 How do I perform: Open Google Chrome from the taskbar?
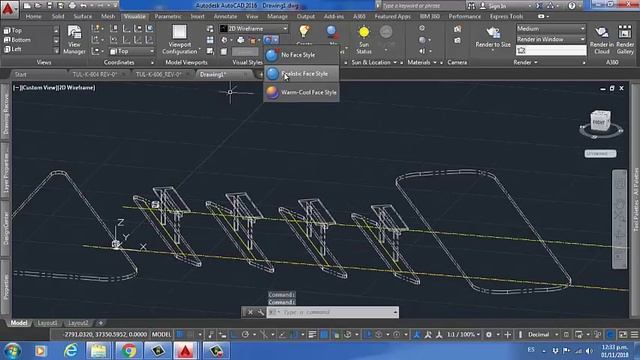click(x=129, y=351)
